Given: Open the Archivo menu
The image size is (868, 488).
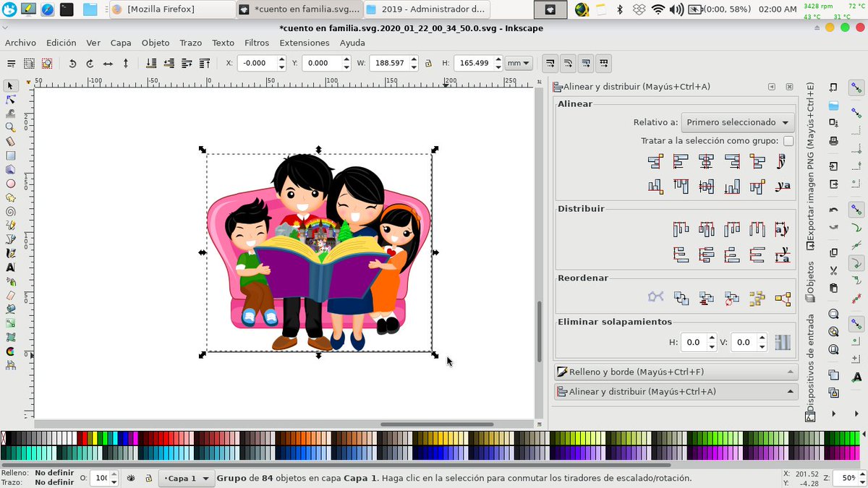Looking at the screenshot, I should pos(20,43).
